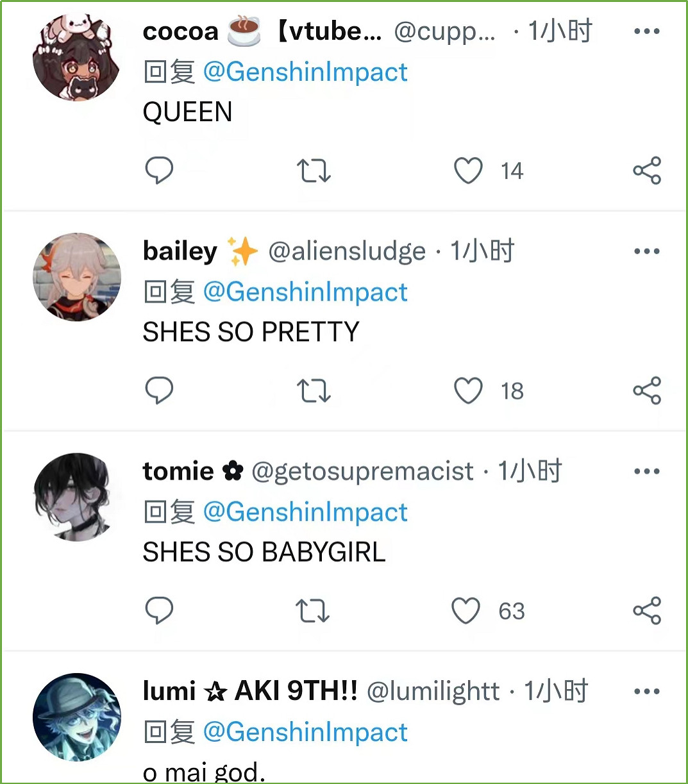Reply to cocoa's QUEEN tweet
The image size is (688, 784).
click(159, 171)
